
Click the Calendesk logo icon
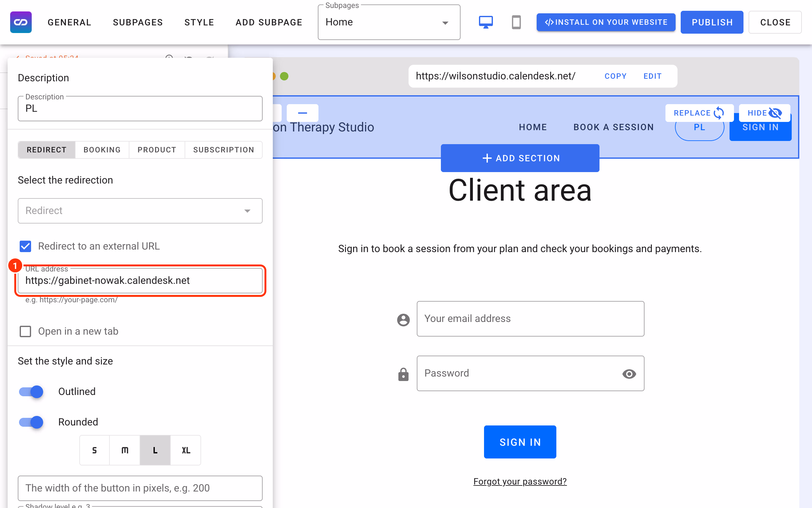pos(21,22)
